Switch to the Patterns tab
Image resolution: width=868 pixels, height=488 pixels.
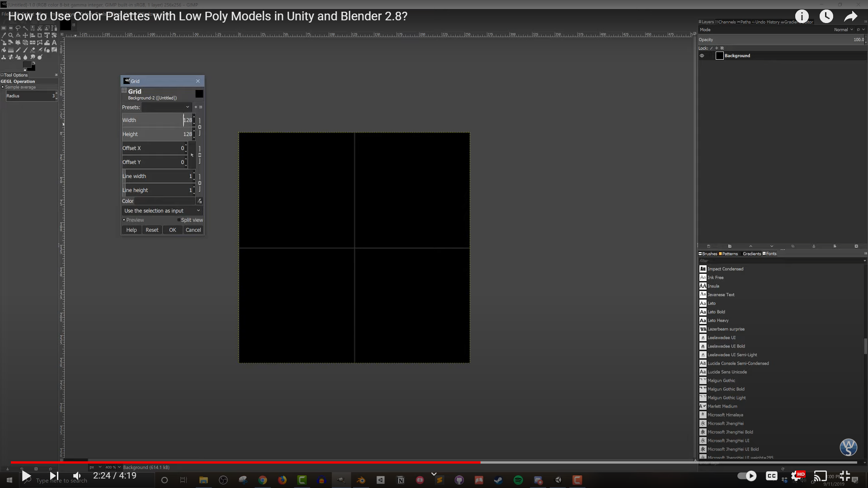click(729, 254)
